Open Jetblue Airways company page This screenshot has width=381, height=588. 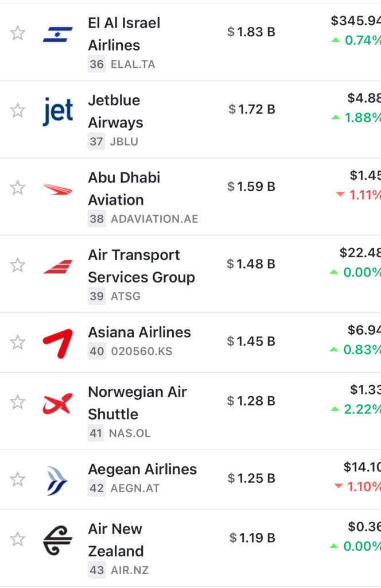(115, 111)
